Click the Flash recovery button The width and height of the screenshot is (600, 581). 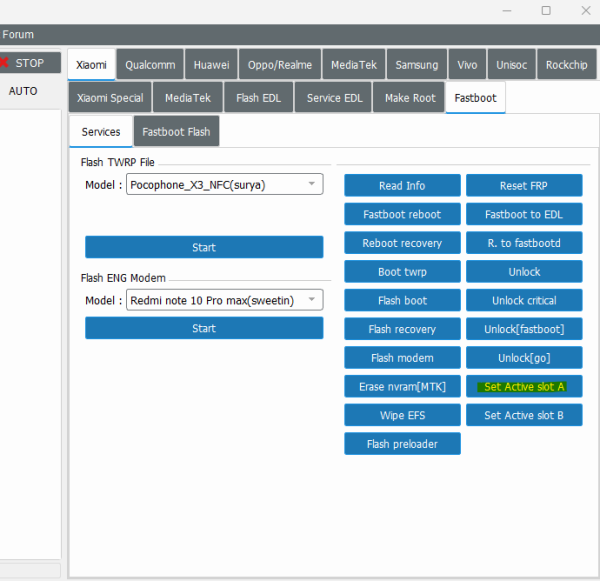(x=402, y=329)
